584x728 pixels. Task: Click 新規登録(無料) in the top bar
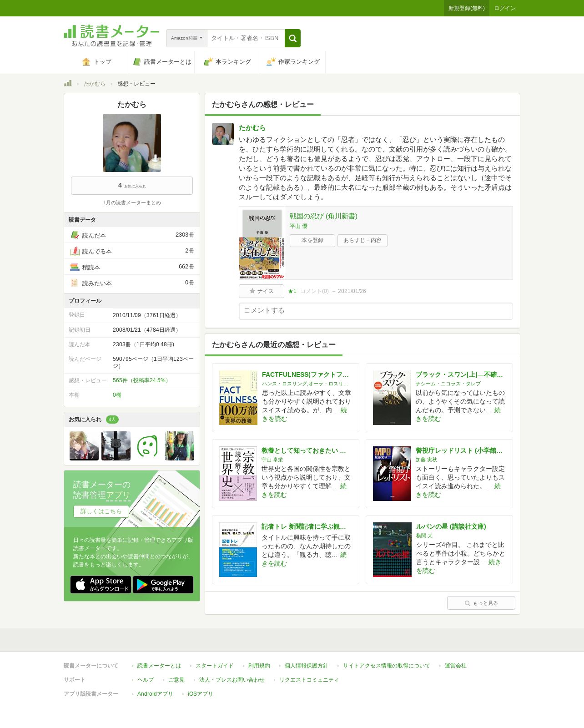(x=466, y=8)
